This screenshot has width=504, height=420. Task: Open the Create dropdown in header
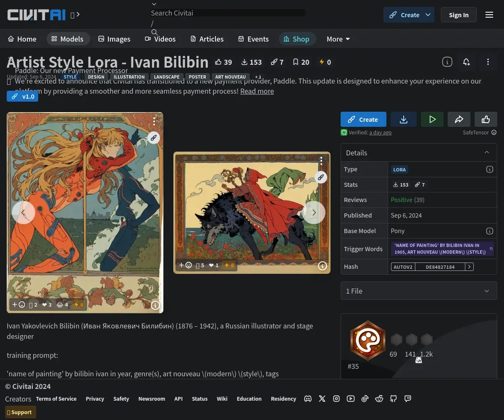428,15
